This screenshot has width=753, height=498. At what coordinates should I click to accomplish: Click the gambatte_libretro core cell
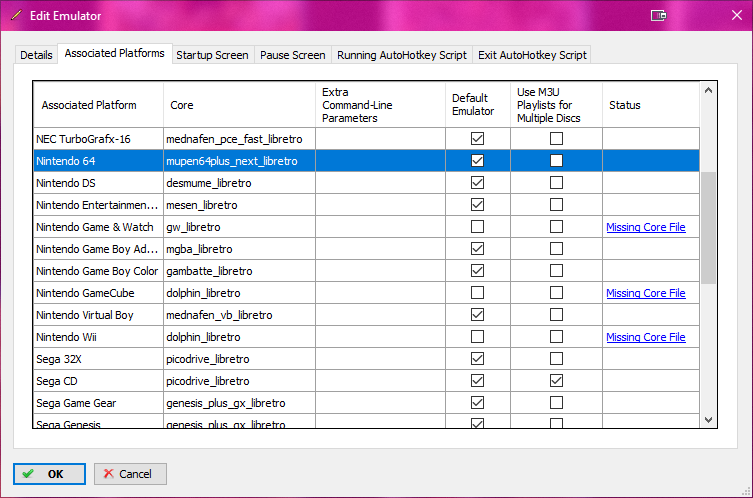[x=240, y=271]
